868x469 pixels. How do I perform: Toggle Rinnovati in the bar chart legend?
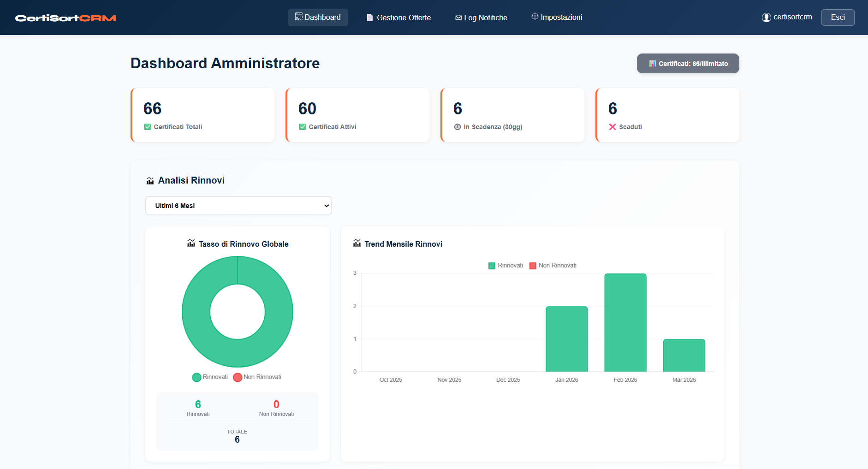505,265
